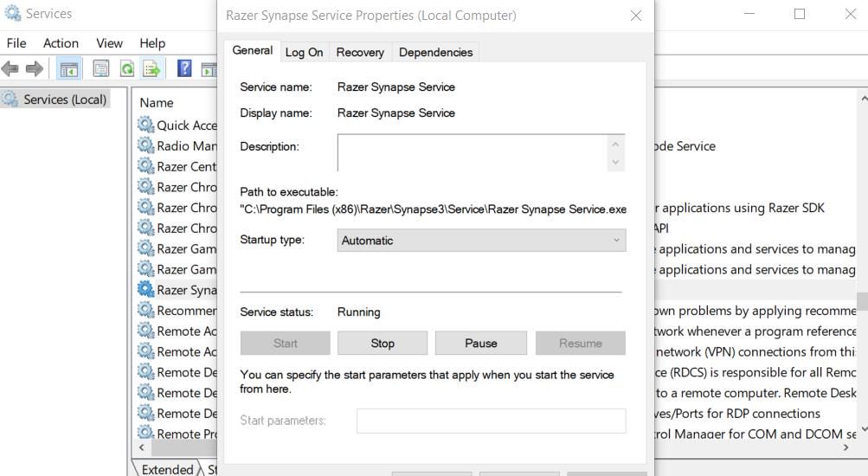Open Properties from the toolbar icon
The width and height of the screenshot is (868, 476).
pyautogui.click(x=101, y=68)
